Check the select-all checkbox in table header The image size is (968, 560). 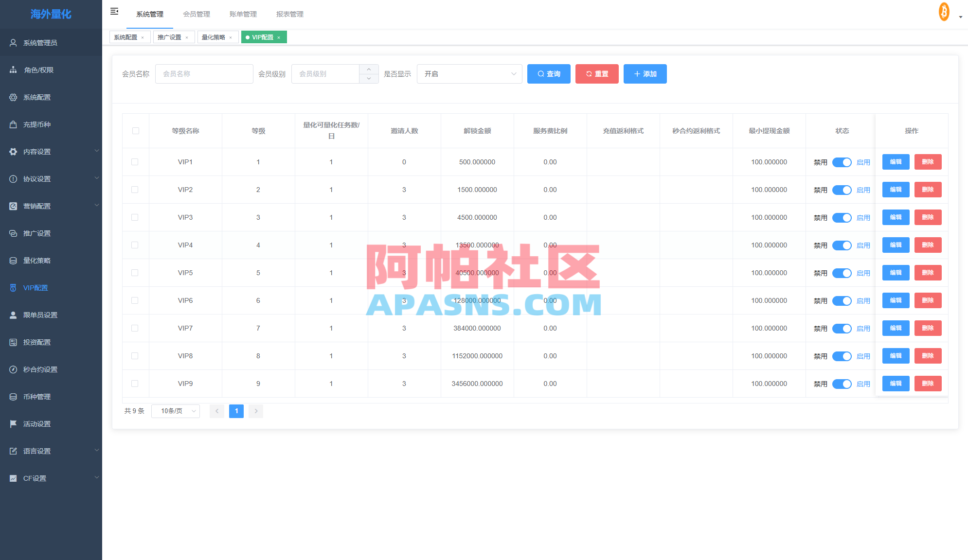[x=135, y=131]
